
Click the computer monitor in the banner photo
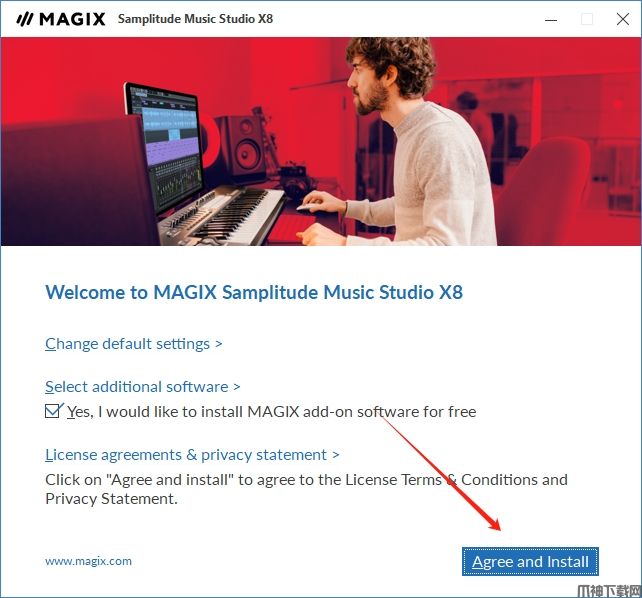[x=164, y=149]
